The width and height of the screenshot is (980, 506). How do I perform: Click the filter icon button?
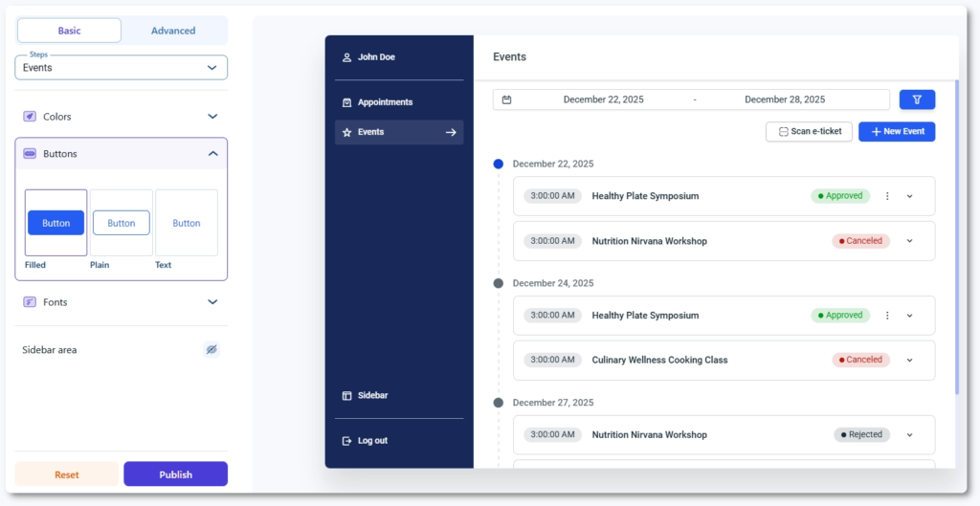coord(917,99)
